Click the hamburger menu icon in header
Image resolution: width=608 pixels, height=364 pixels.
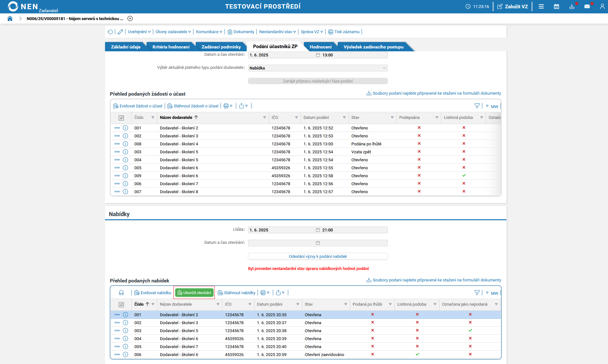point(541,6)
